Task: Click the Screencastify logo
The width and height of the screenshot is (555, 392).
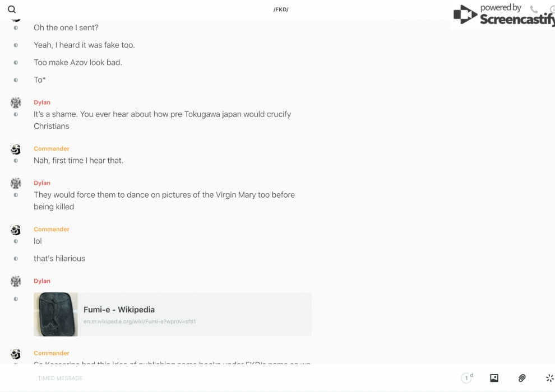Action: 503,15
